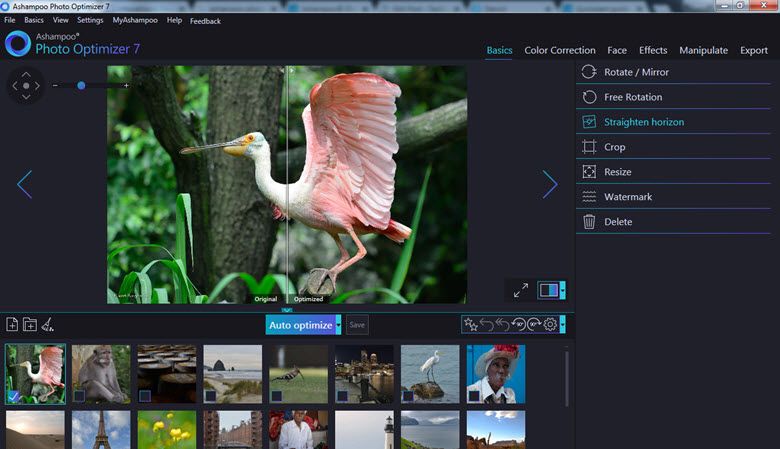Viewport: 780px width, 449px height.
Task: Check the hoopoe bird thumbnail checkbox
Action: (x=277, y=396)
